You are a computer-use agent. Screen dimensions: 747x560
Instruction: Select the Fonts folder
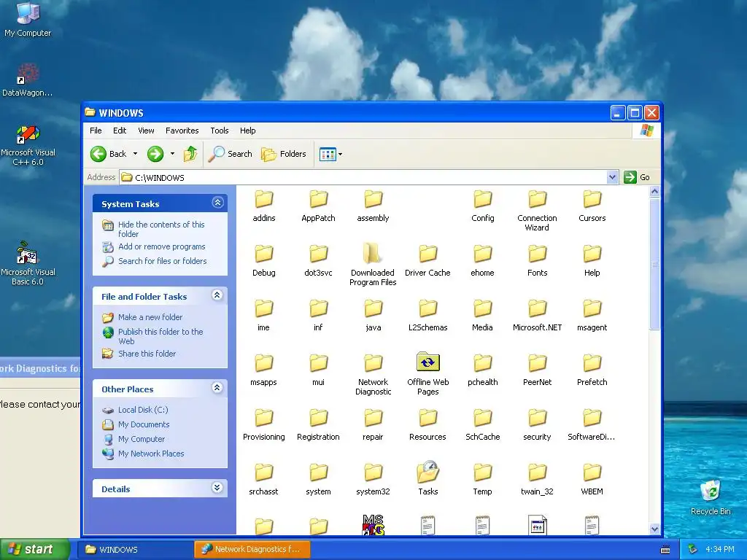point(538,260)
